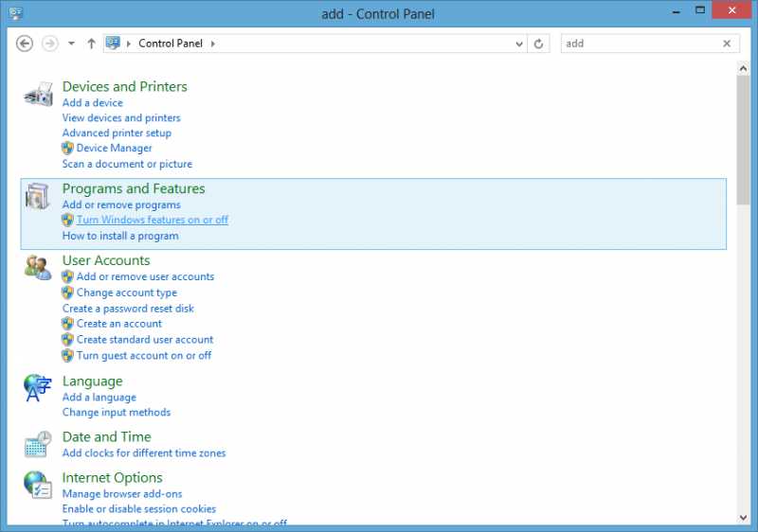Click the scrollbar down arrow
The height and width of the screenshot is (532, 758).
[743, 518]
